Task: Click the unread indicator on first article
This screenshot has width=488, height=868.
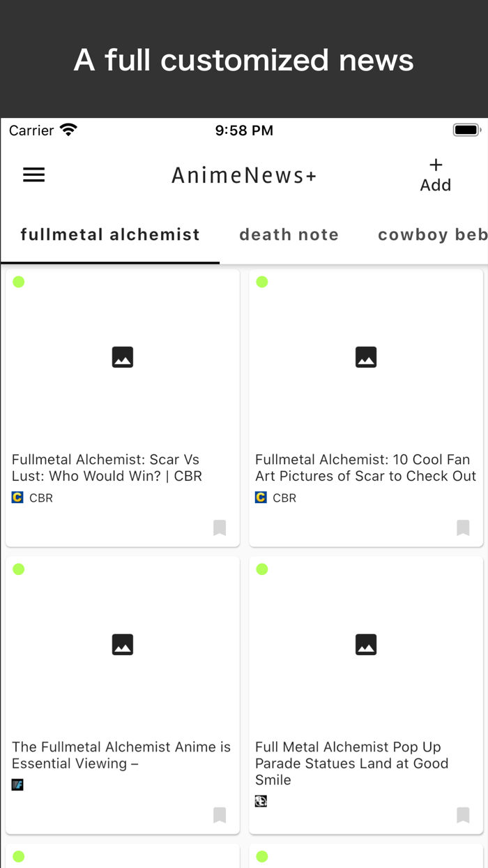Action: pos(19,281)
